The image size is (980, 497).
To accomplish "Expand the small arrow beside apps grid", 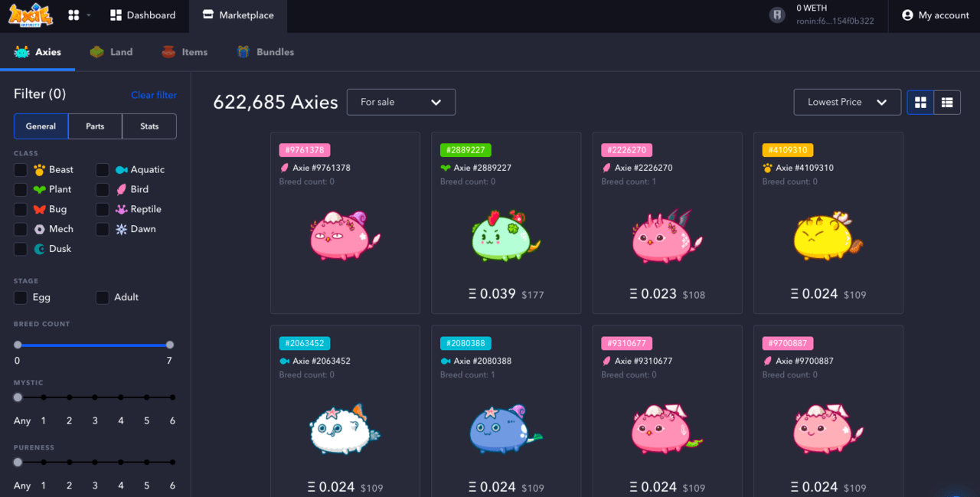I will pyautogui.click(x=89, y=15).
